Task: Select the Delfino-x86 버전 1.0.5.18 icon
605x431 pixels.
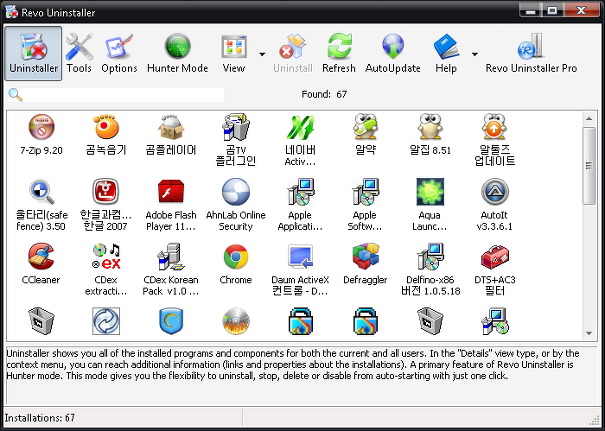Action: (x=430, y=256)
